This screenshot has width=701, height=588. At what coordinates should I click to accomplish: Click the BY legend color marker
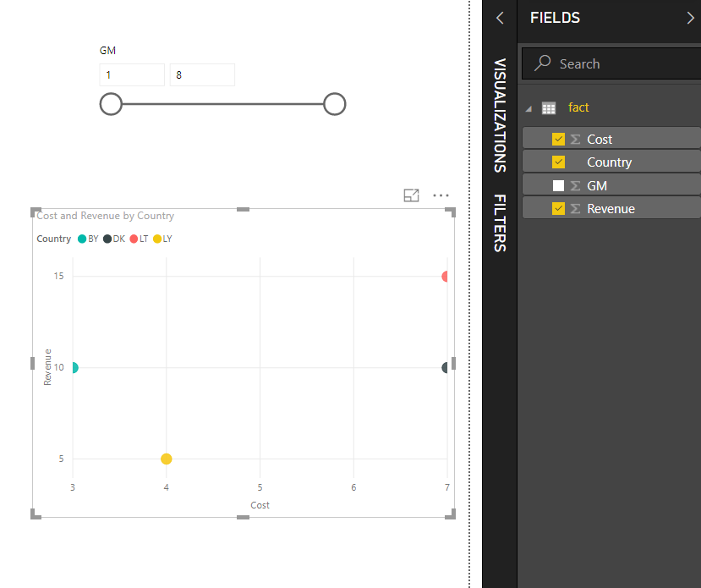(x=82, y=239)
